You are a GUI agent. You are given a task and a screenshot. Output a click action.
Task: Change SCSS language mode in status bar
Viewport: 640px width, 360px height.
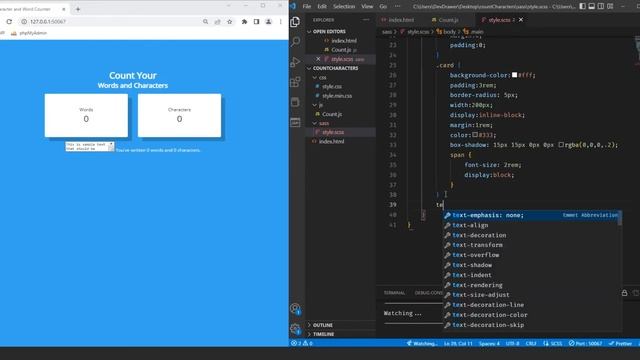pyautogui.click(x=556, y=343)
